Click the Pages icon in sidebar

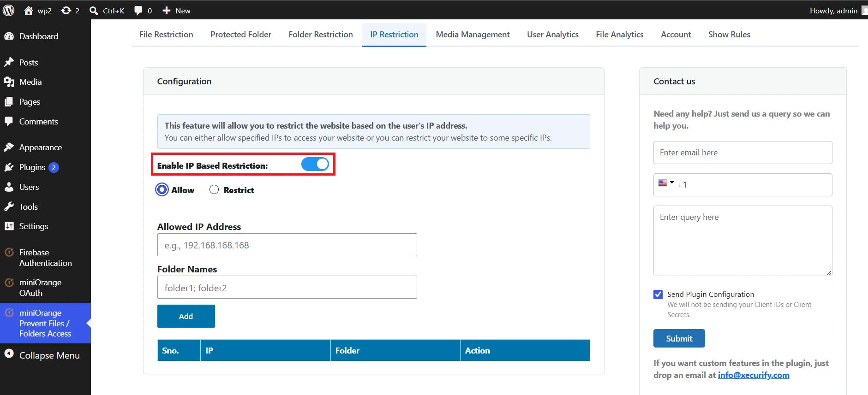pyautogui.click(x=9, y=102)
